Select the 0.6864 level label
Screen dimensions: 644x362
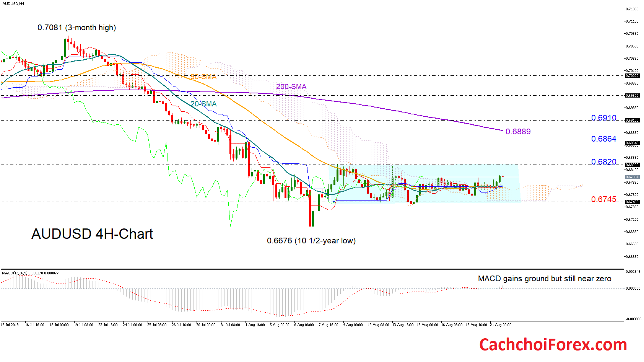pyautogui.click(x=604, y=139)
